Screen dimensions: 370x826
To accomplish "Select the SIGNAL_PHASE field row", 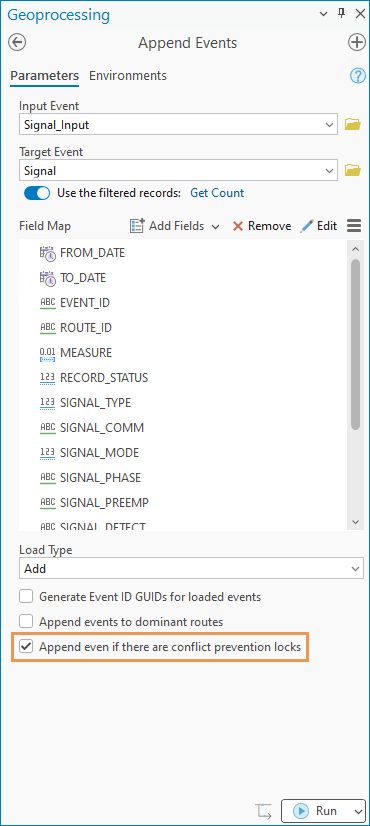I will [x=184, y=478].
